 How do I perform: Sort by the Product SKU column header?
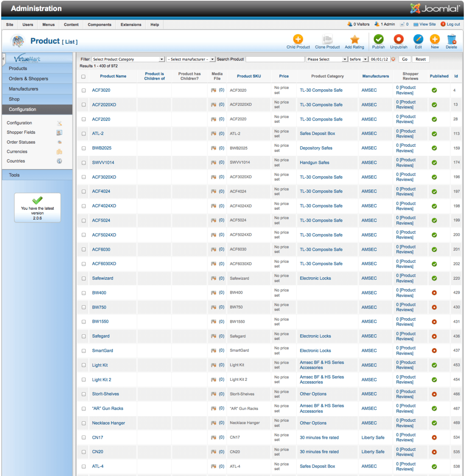249,76
